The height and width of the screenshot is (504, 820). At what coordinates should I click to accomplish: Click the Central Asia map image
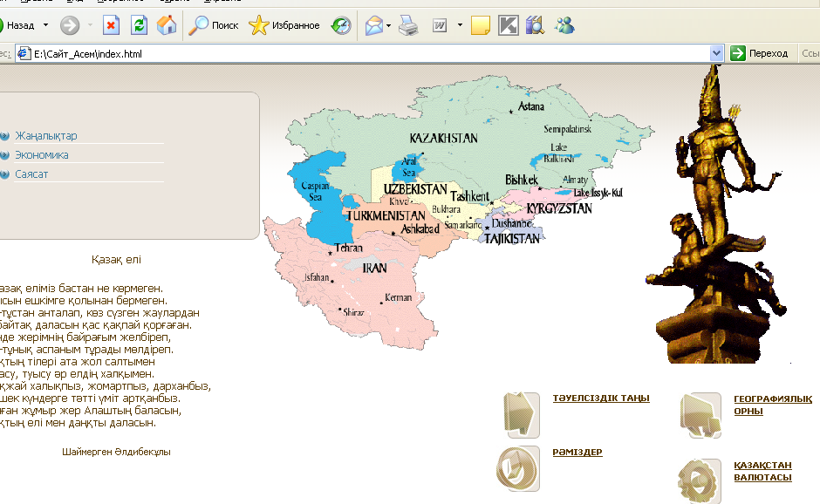tap(459, 212)
